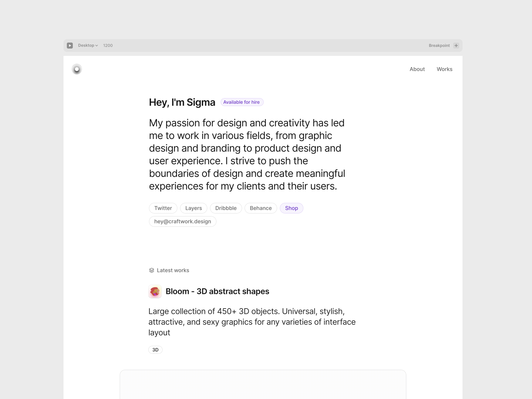The width and height of the screenshot is (532, 399).
Task: Click the add breakpoint plus icon
Action: point(456,46)
